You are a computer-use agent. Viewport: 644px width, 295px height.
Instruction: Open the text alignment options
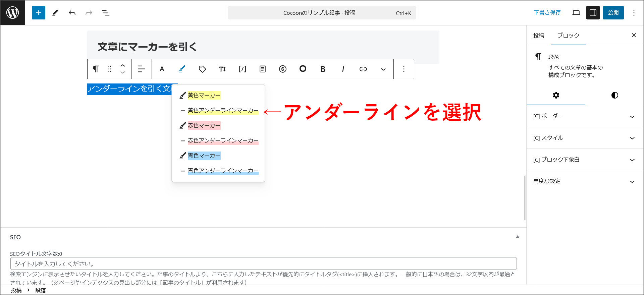[x=142, y=69]
